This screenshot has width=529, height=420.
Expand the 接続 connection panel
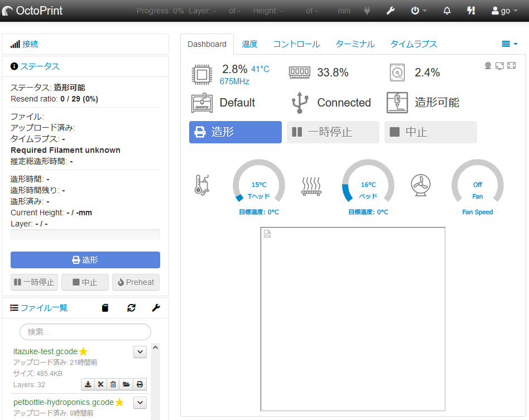30,44
